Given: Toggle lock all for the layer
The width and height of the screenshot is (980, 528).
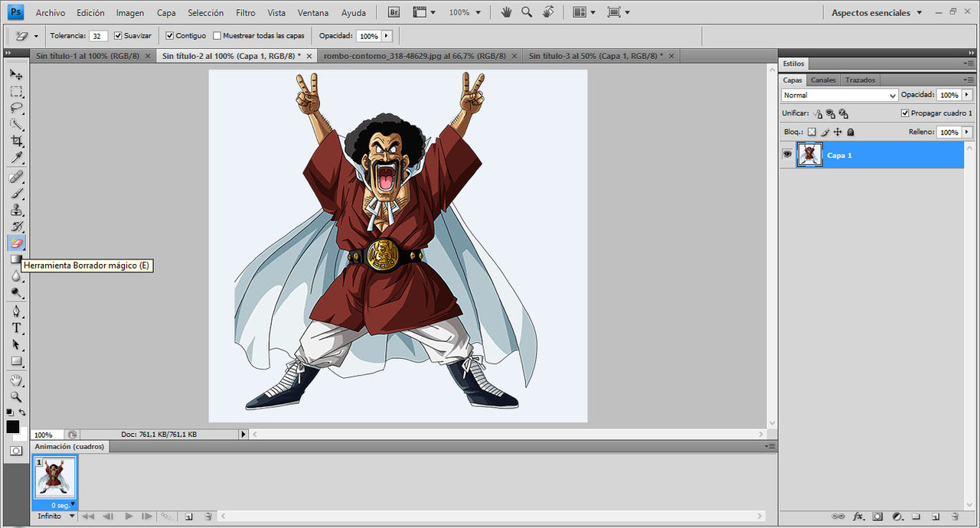Looking at the screenshot, I should [x=850, y=132].
